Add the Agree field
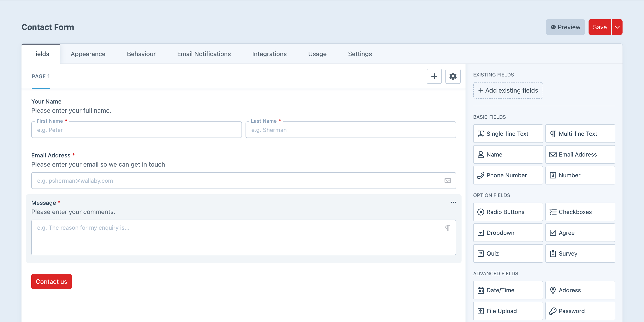Viewport: 644px width, 322px height. (x=580, y=233)
